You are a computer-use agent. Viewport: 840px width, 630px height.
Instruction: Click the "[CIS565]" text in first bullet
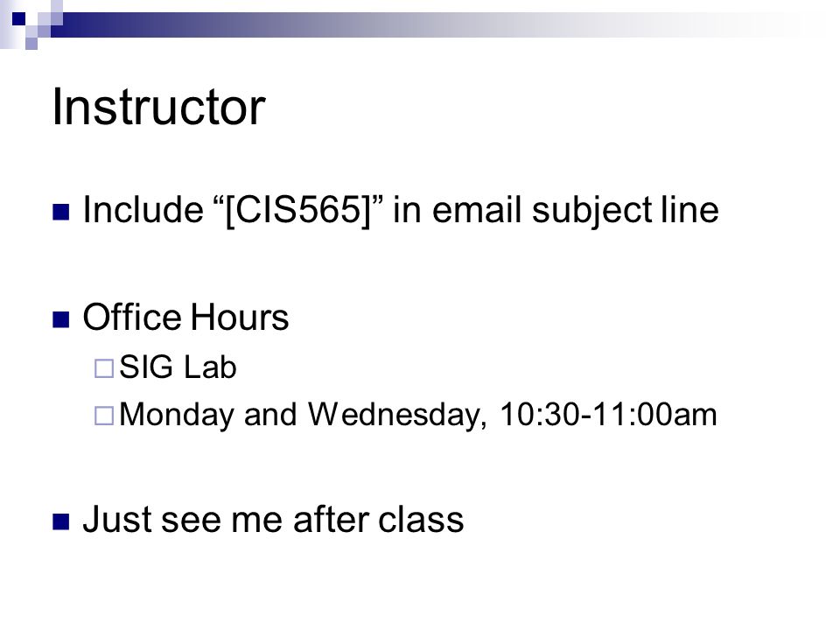(297, 209)
